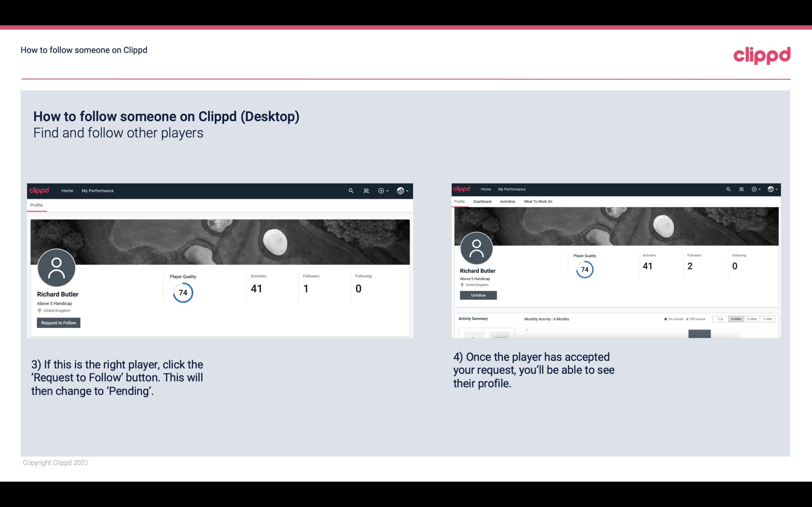Click the search icon on right screenshot
Screen dimensions: 812x507
tap(728, 189)
